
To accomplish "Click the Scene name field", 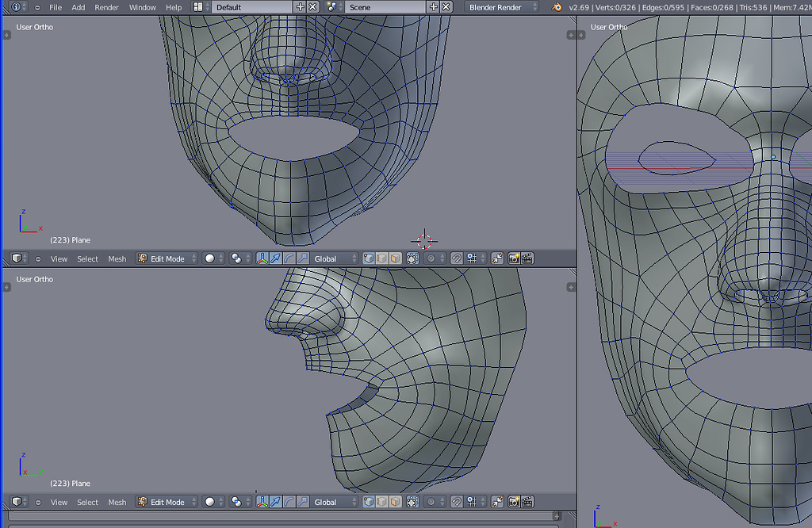I will tap(385, 7).
